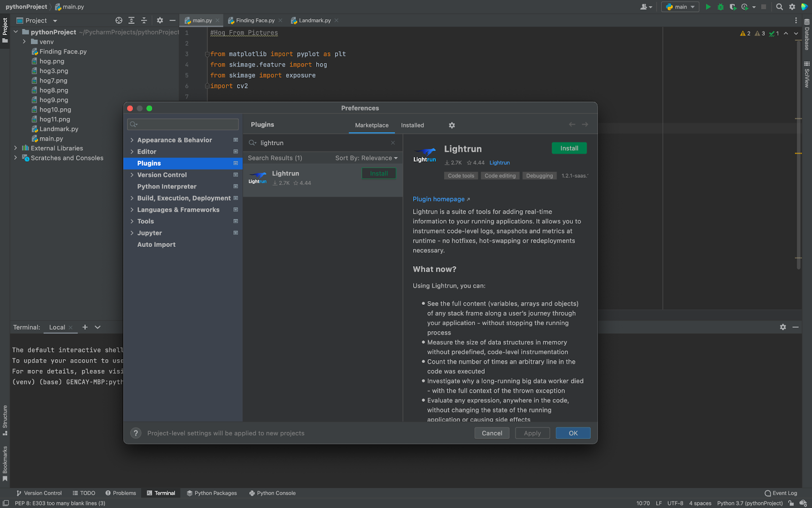Expand the Editor settings section
Viewport: 812px width, 508px height.
pos(132,152)
